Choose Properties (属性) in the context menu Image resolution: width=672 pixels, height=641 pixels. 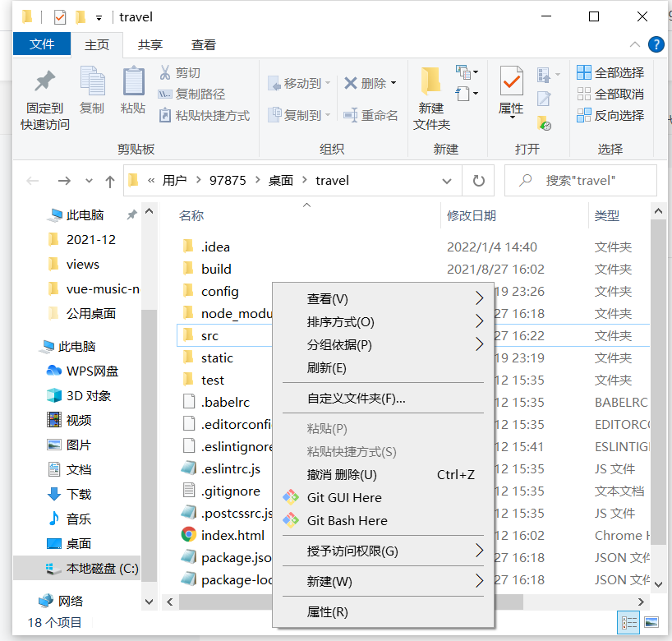(383, 612)
